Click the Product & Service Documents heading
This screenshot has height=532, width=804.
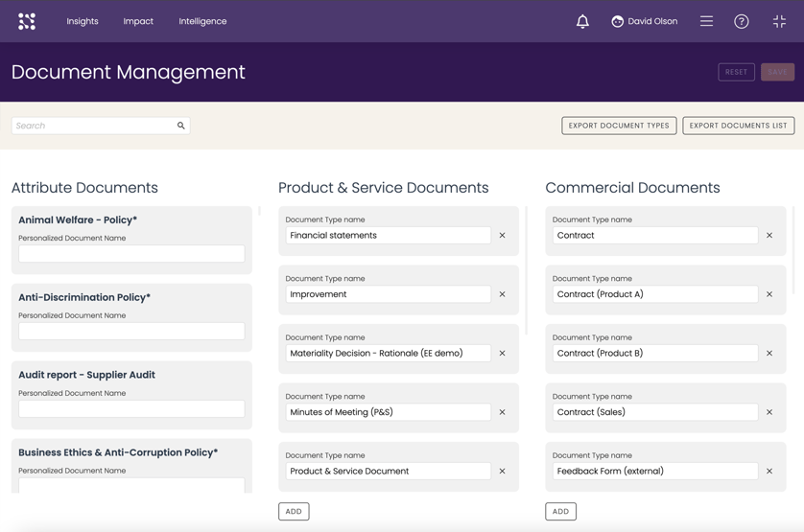(384, 188)
